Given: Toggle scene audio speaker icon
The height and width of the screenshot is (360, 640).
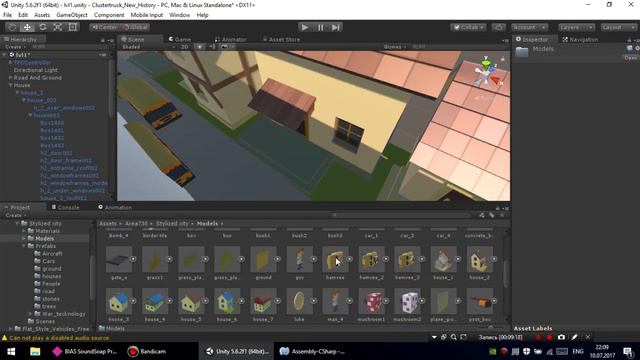Looking at the screenshot, I should click(x=212, y=47).
